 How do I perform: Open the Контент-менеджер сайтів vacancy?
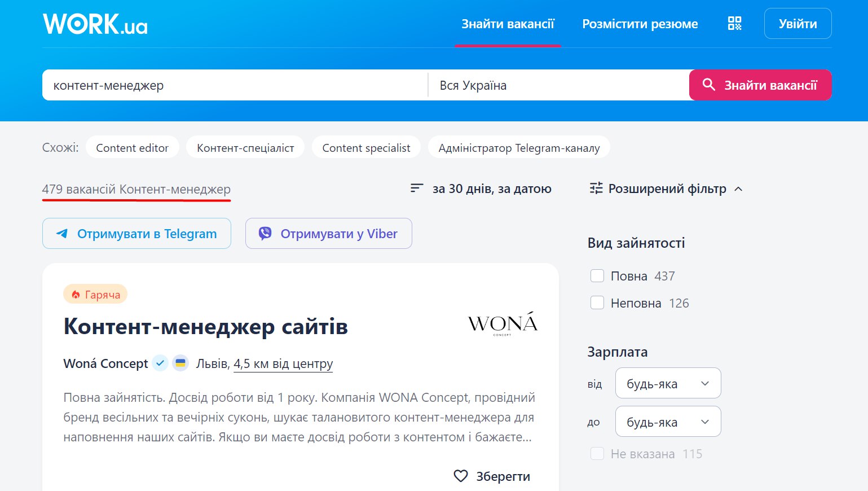pos(205,327)
